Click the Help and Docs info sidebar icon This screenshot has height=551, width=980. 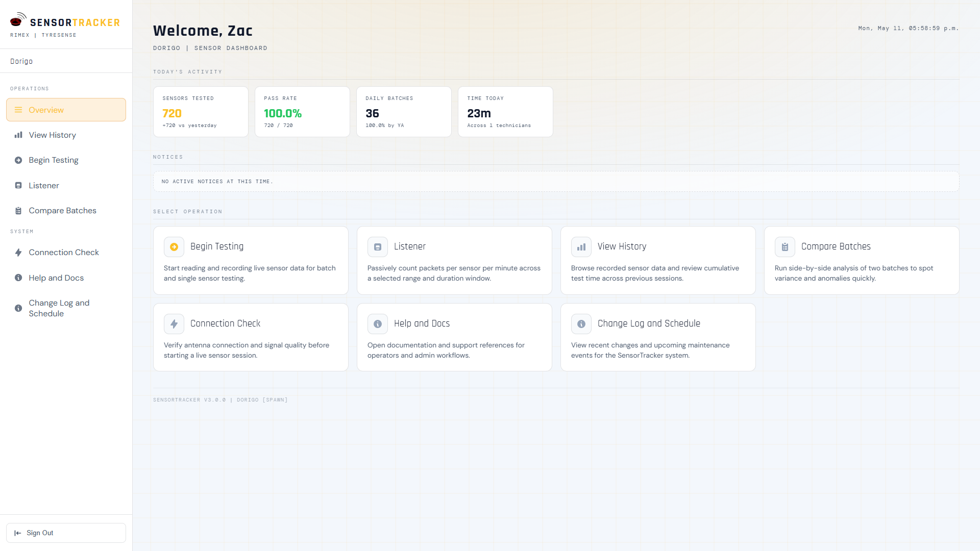coord(18,278)
